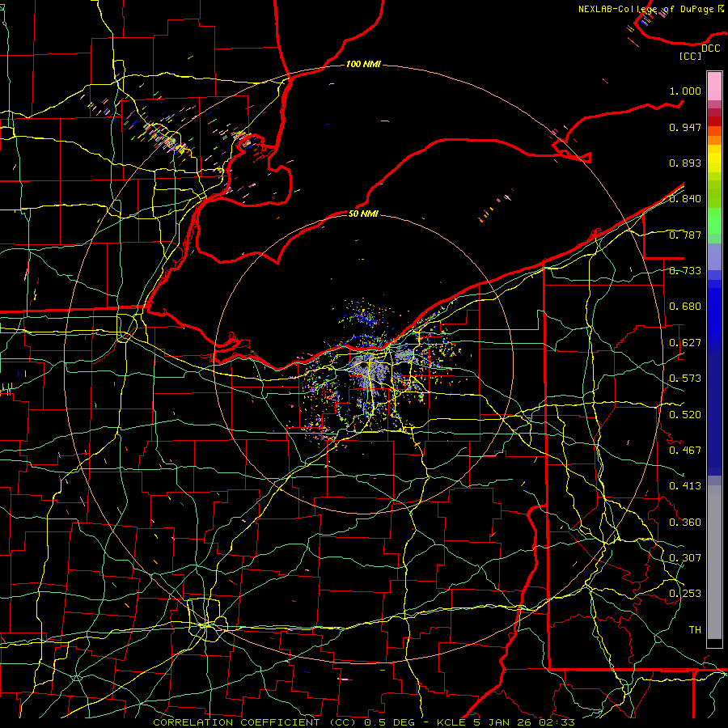Click the 0.627 legend value
Viewport: 728px width, 728px height.
coord(685,343)
